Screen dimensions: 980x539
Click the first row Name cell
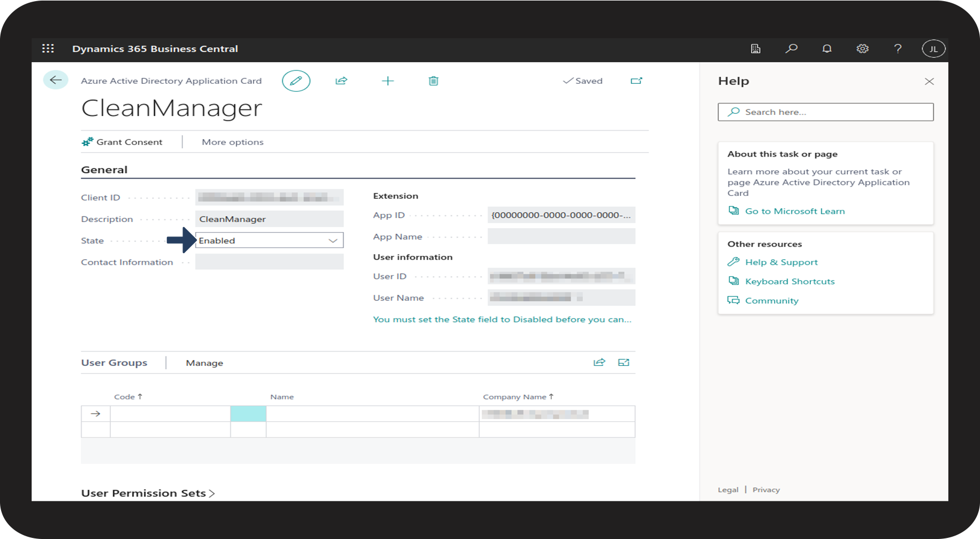point(372,414)
